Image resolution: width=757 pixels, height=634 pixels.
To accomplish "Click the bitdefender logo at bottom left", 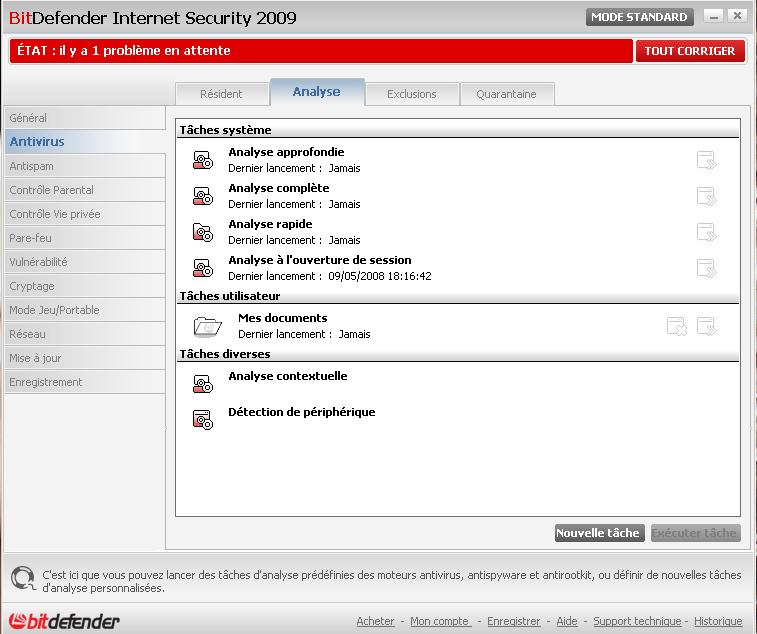I will tap(64, 621).
